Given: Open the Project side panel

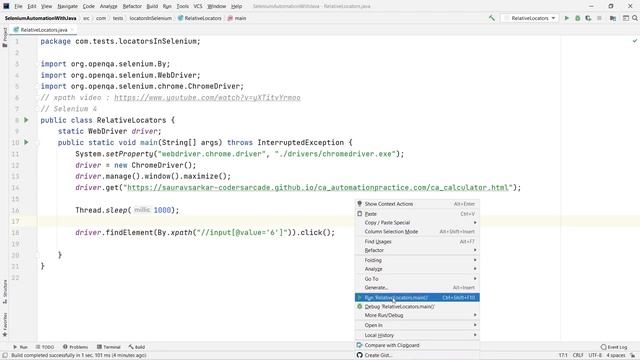Looking at the screenshot, I should (x=5, y=38).
